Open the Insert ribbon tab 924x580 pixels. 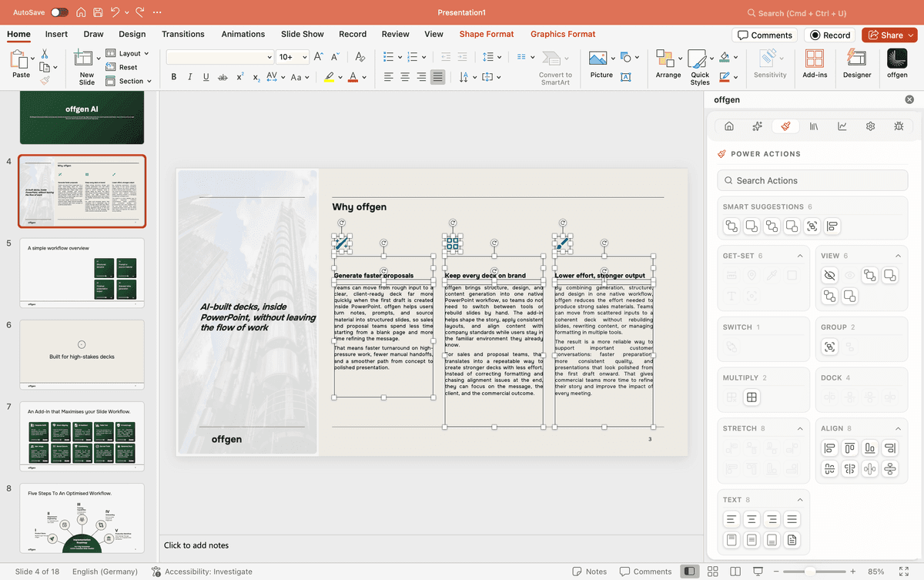coord(56,34)
